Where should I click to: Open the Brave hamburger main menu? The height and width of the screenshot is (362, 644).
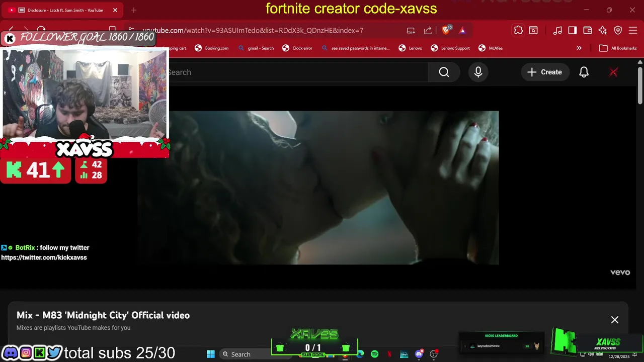point(633,30)
